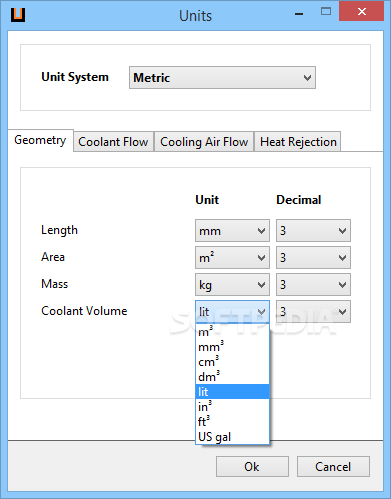Click the Unit column header
This screenshot has width=391, height=499.
(207, 200)
